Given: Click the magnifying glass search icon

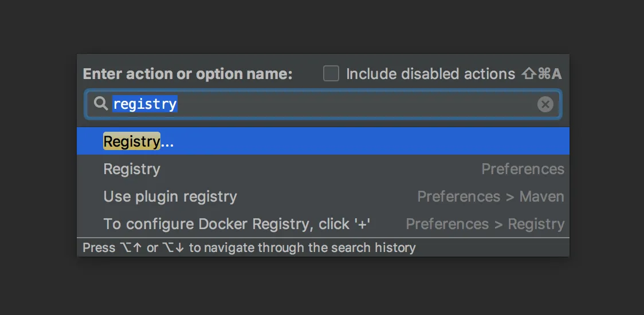Looking at the screenshot, I should click(101, 104).
